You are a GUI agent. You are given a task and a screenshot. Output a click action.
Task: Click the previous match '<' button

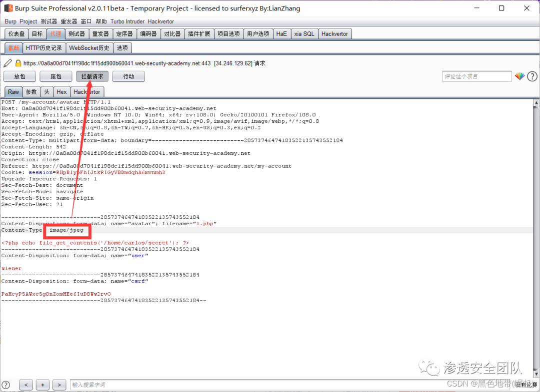26,385
